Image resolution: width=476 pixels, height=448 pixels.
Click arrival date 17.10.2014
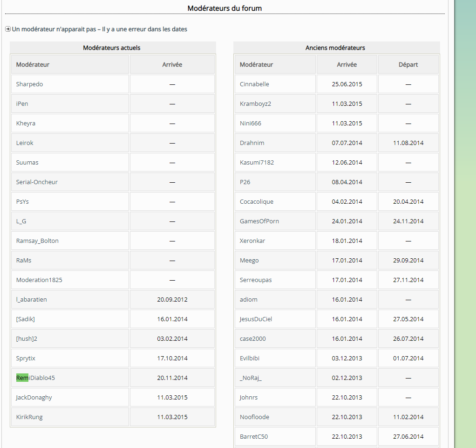(x=172, y=358)
